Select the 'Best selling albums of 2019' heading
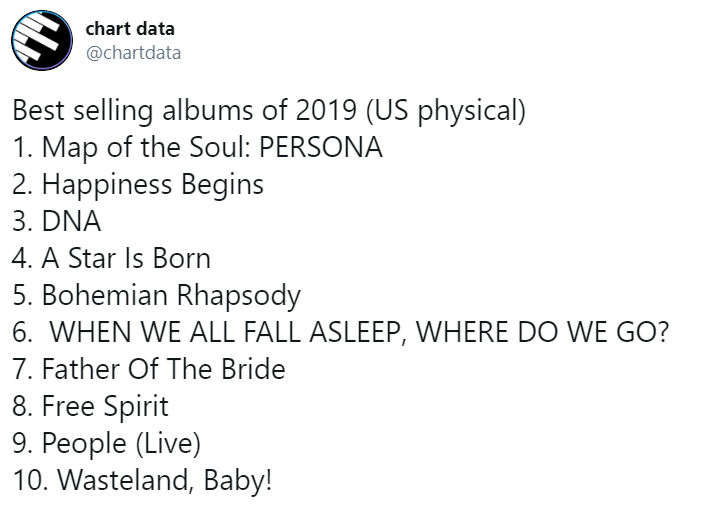706x510 pixels. (185, 110)
